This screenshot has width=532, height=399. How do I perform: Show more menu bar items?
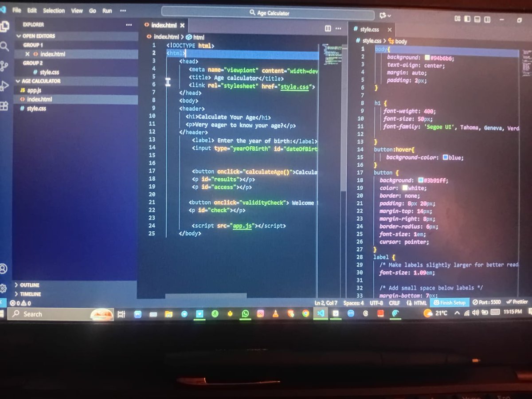[123, 11]
